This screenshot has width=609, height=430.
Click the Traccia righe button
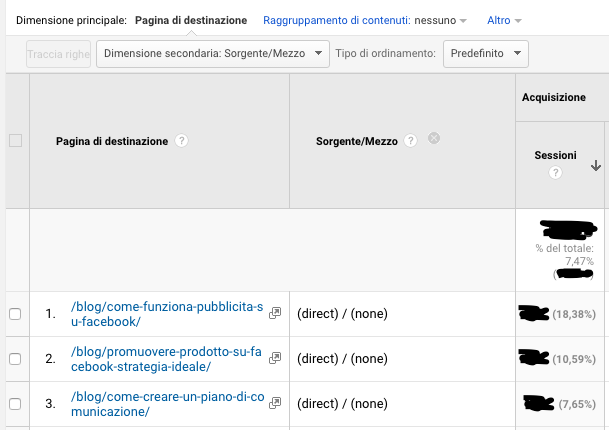58,53
